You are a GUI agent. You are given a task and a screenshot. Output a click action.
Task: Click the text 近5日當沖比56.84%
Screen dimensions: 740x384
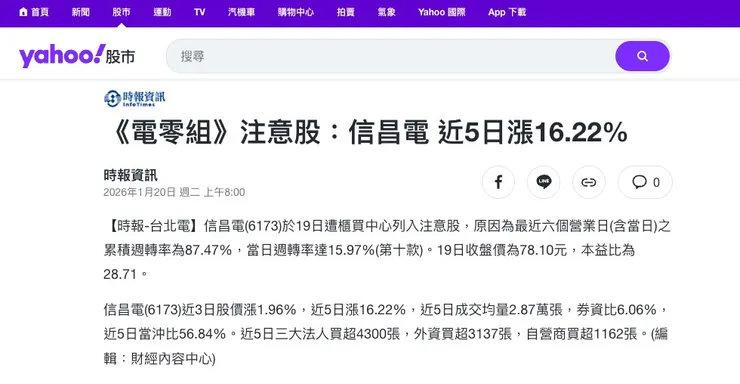point(165,334)
